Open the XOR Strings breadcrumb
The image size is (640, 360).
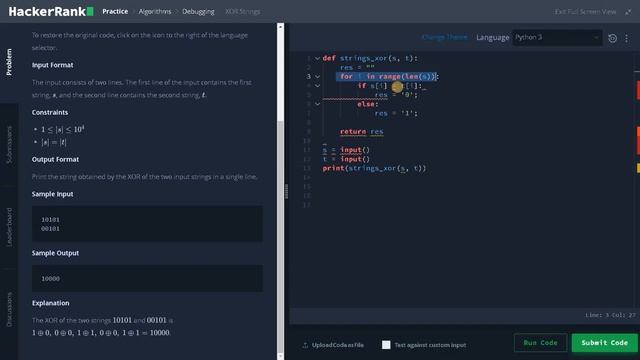pos(242,11)
